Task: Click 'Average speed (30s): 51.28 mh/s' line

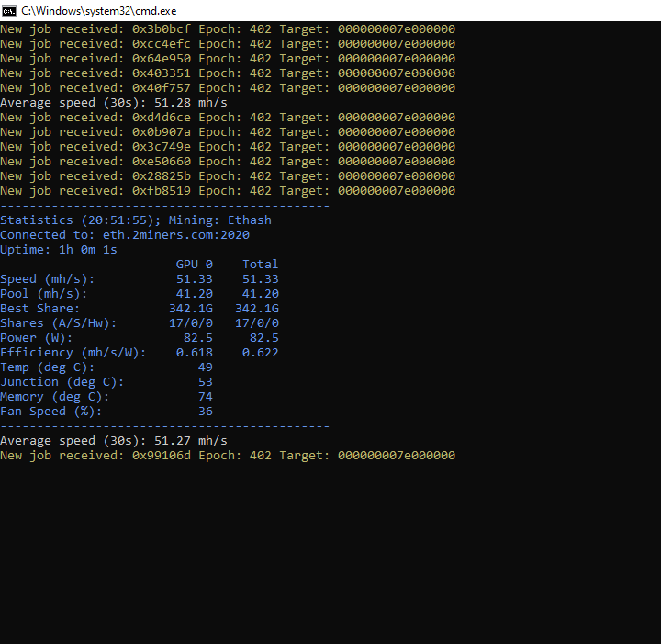Action: (114, 103)
